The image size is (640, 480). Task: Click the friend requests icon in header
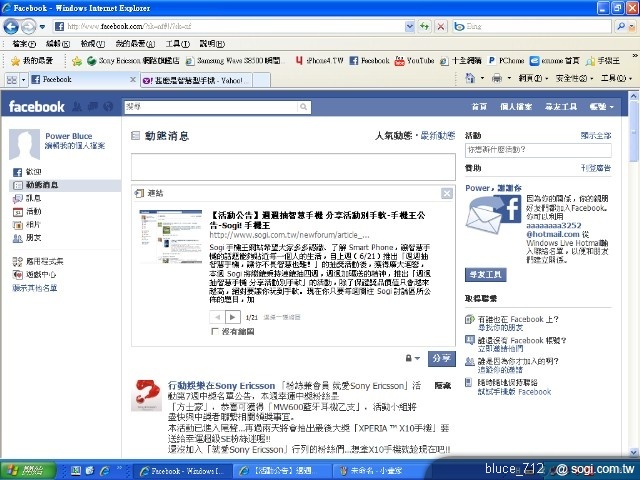[77, 107]
